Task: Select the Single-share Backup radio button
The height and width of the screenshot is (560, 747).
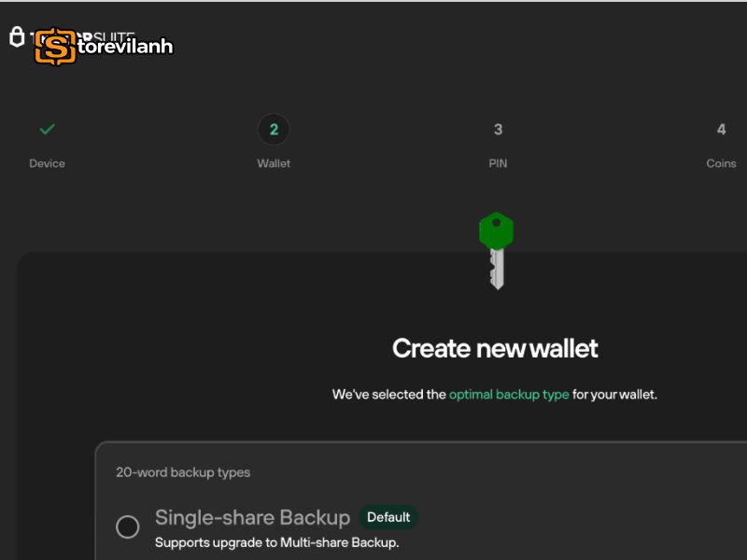Action: [x=128, y=526]
